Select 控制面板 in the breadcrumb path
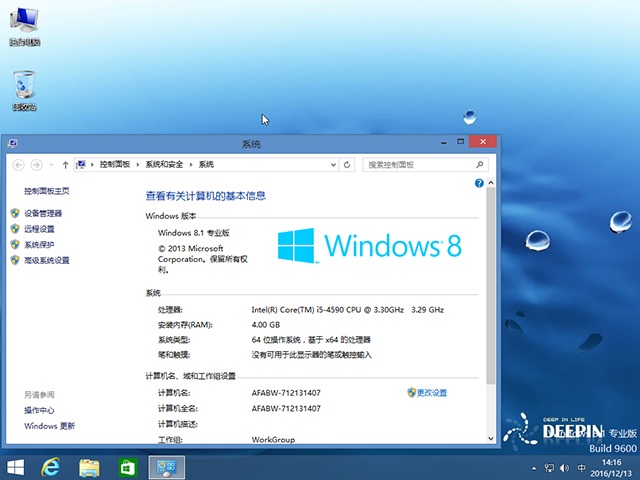Viewport: 640px width, 480px height. pos(115,164)
